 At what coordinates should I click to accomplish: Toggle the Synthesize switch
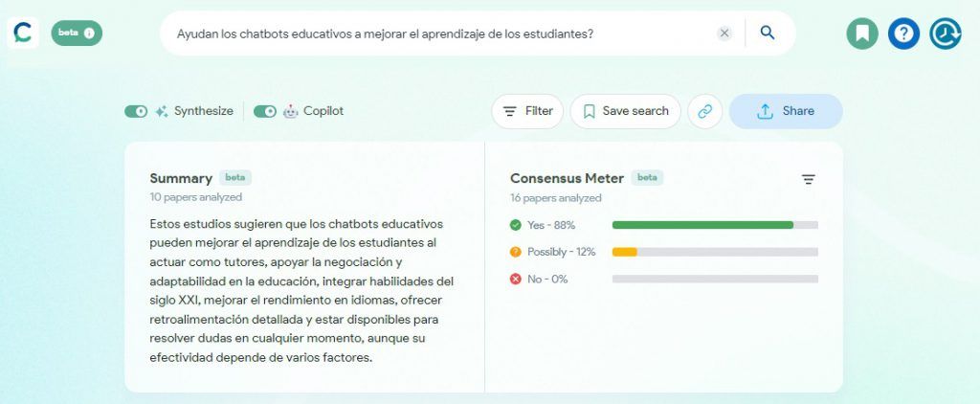(x=136, y=111)
